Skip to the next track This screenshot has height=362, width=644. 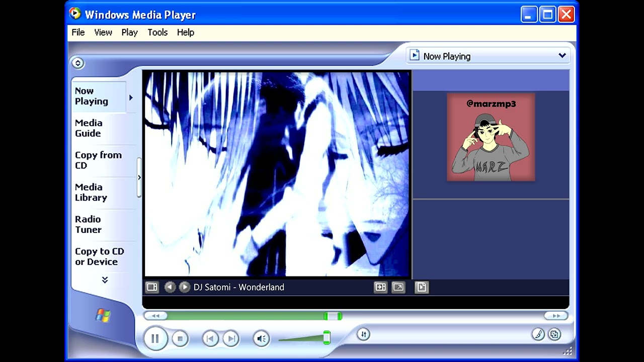click(230, 339)
